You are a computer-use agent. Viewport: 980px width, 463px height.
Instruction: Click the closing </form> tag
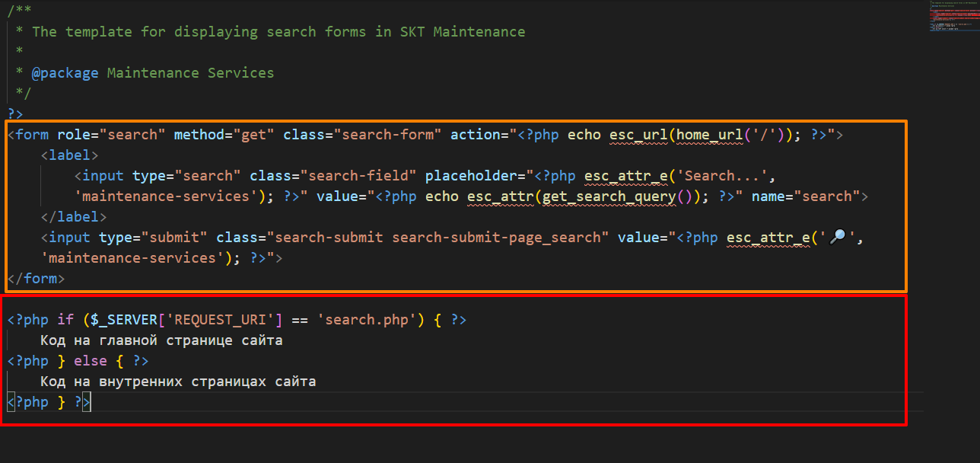(x=36, y=279)
